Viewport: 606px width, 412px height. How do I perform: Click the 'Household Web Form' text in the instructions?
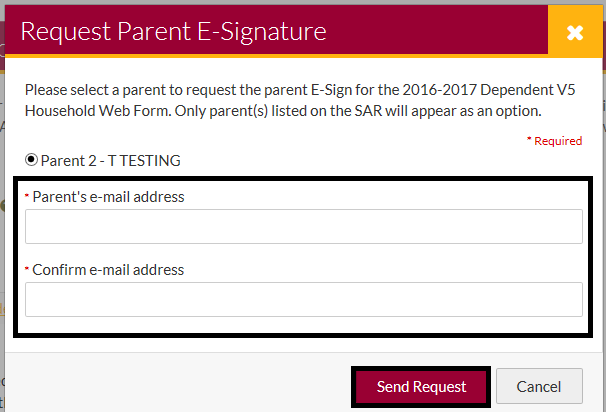coord(89,109)
